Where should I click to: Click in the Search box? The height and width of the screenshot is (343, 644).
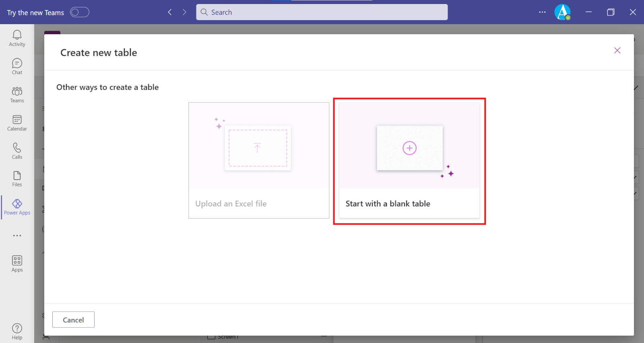(322, 12)
